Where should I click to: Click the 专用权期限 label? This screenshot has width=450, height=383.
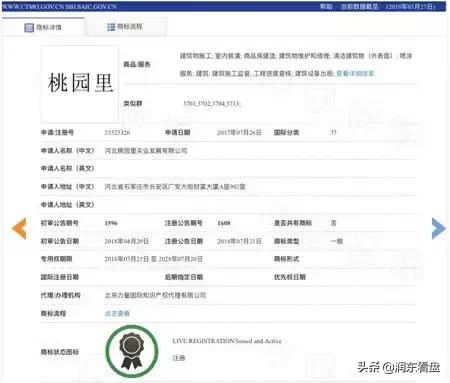[56, 259]
